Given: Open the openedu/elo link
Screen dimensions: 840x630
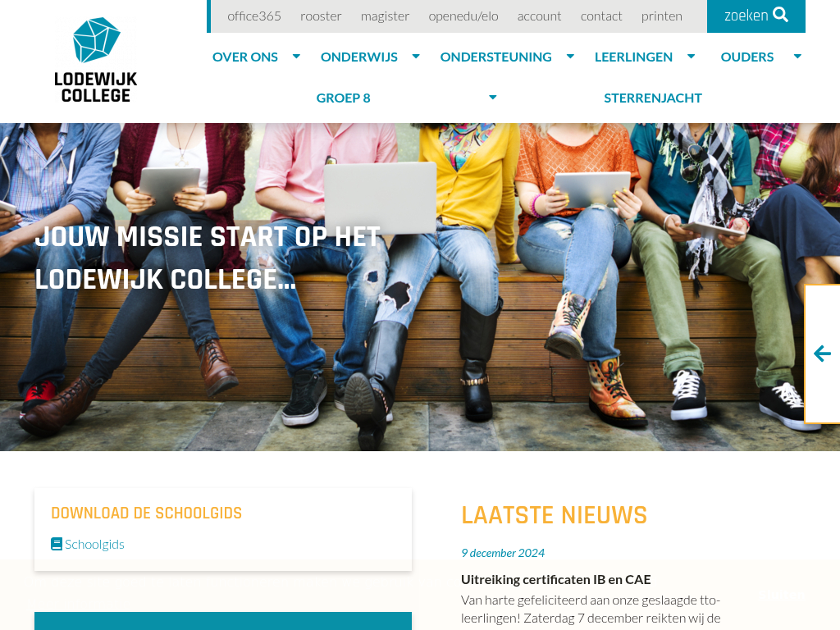Looking at the screenshot, I should [x=463, y=16].
